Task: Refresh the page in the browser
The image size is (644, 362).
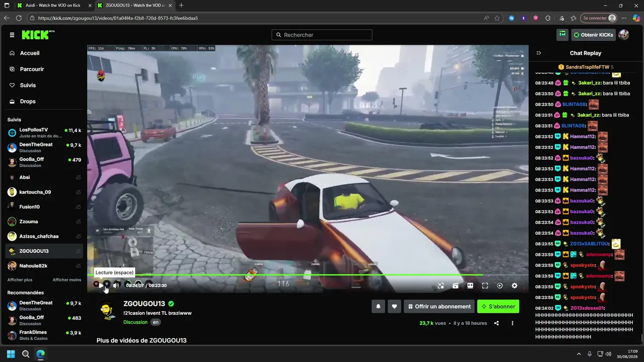Action: point(19,18)
